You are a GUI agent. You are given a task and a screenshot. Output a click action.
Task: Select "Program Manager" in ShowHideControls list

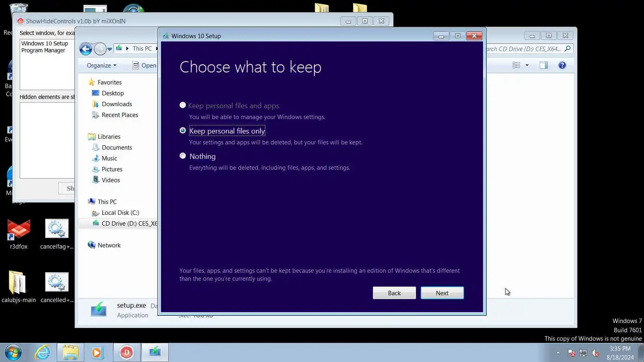coord(43,50)
